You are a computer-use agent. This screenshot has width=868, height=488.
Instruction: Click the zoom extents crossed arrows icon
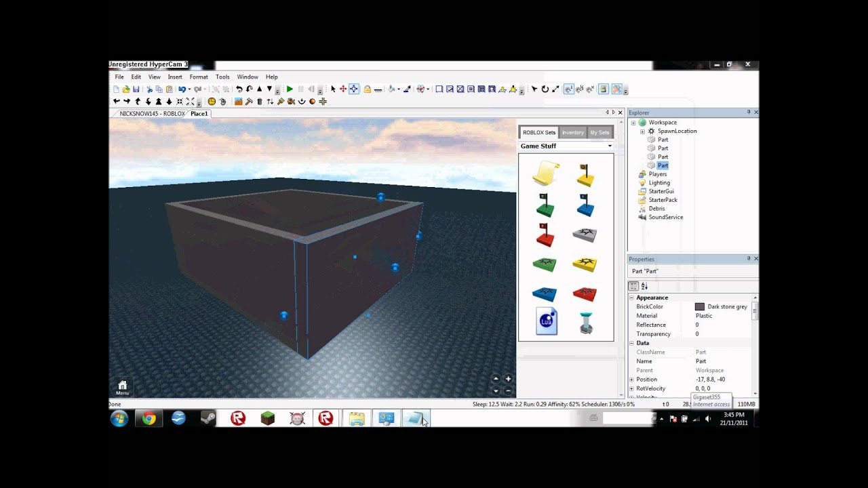tap(190, 102)
